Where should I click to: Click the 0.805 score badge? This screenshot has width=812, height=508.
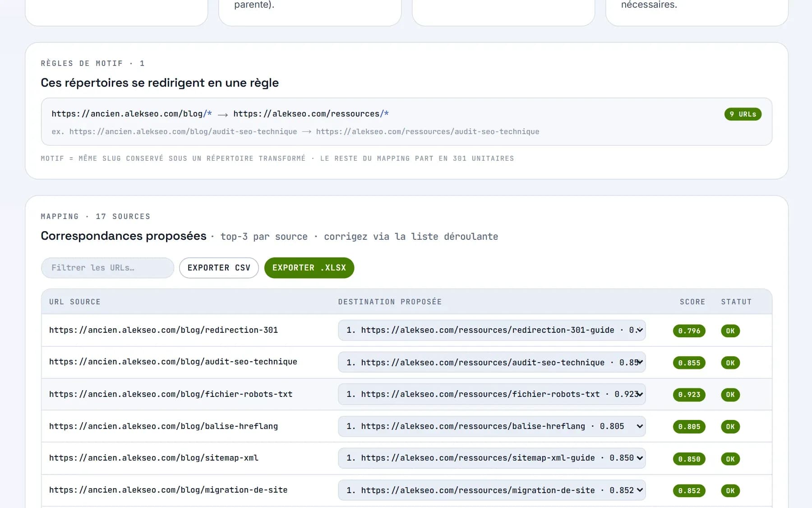click(689, 427)
